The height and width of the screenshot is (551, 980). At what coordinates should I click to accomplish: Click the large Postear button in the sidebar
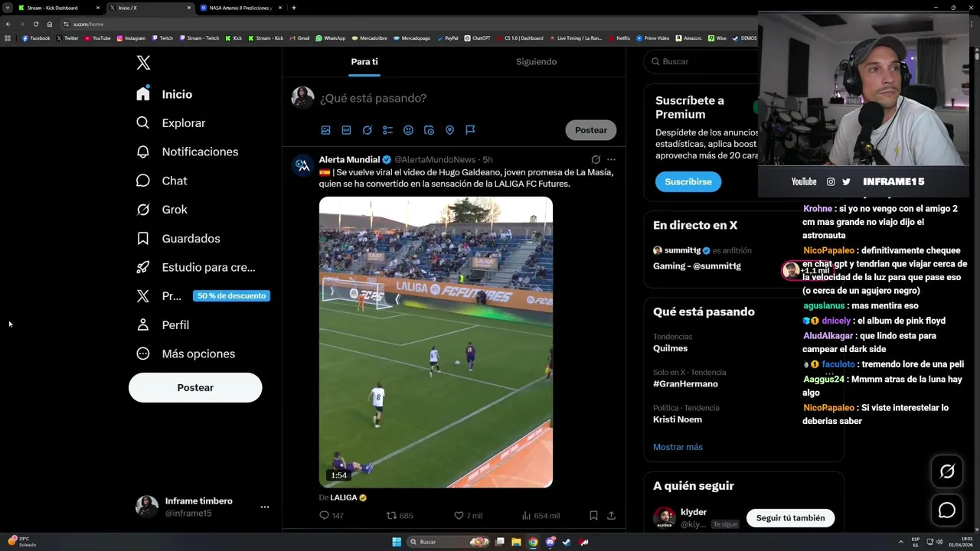tap(195, 388)
